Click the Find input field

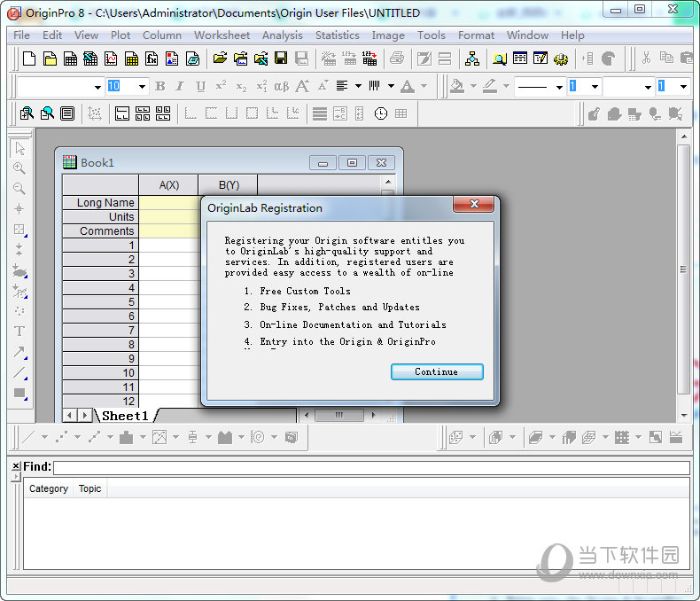pyautogui.click(x=371, y=467)
